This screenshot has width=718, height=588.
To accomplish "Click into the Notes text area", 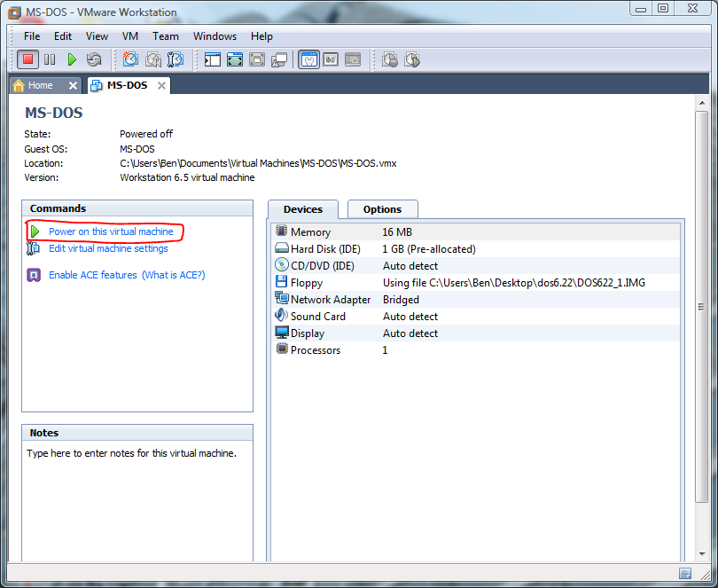I will [x=137, y=500].
